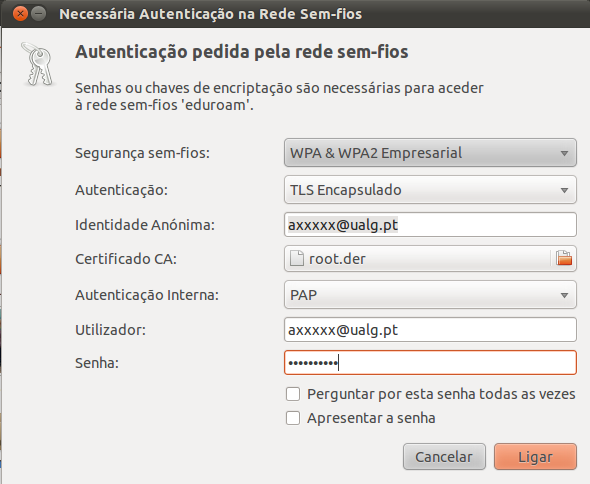Toggle 'Apresentar a senha' checkbox
This screenshot has width=590, height=484.
tap(293, 418)
